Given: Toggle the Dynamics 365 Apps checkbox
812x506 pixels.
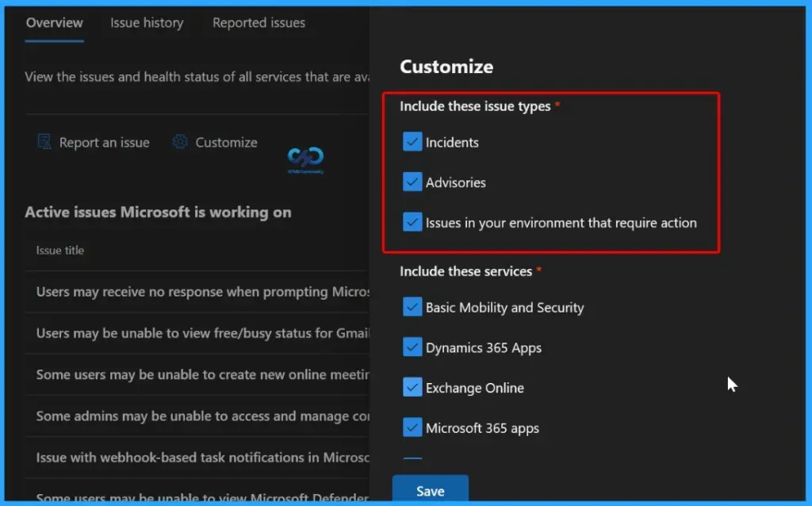Looking at the screenshot, I should (412, 347).
